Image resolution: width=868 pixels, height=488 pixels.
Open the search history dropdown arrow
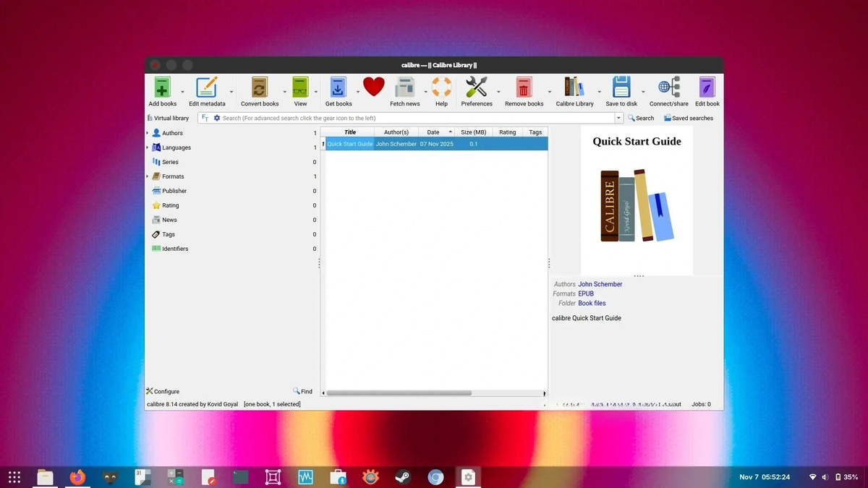pyautogui.click(x=618, y=118)
